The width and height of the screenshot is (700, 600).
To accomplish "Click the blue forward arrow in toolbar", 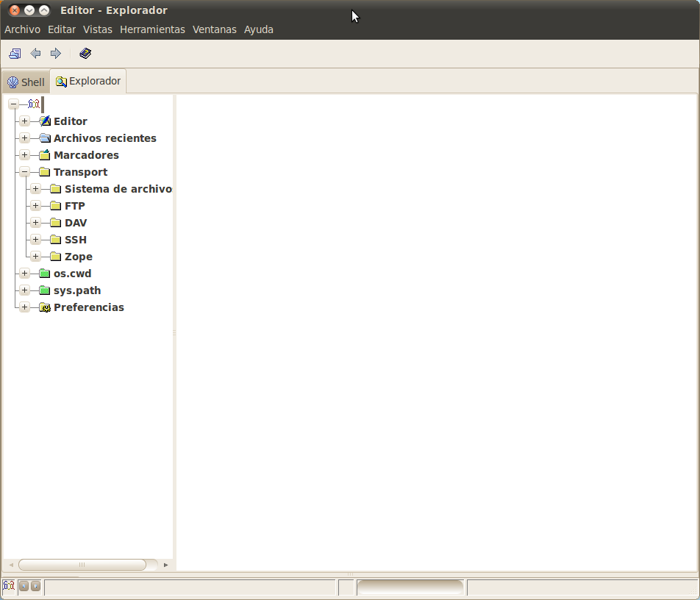I will coord(55,54).
